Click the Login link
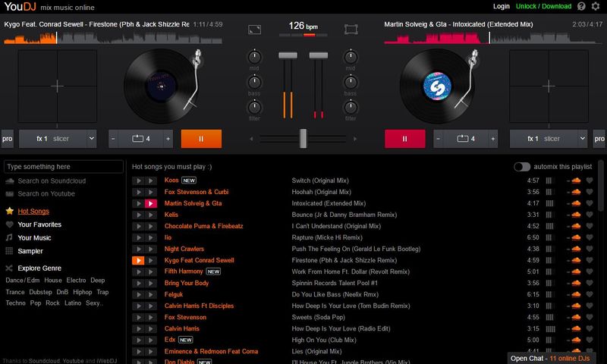Screen dimensions: 607x364 click(502, 6)
